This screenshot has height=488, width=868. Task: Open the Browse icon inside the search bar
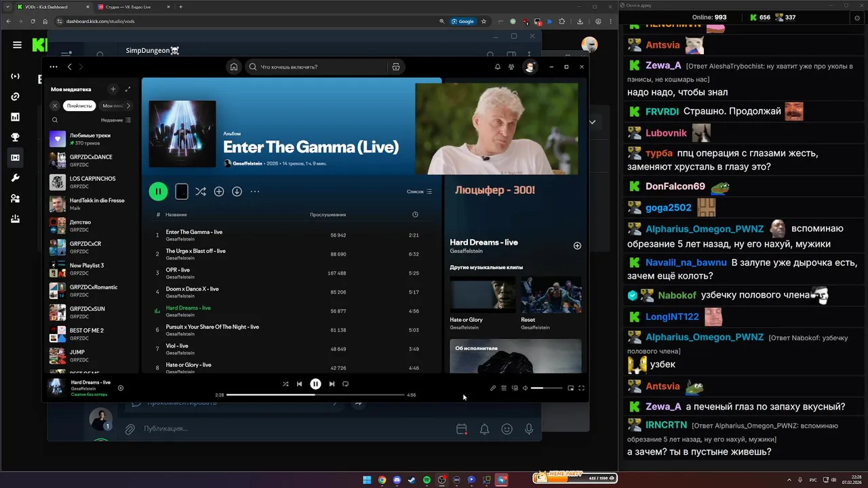coord(396,67)
